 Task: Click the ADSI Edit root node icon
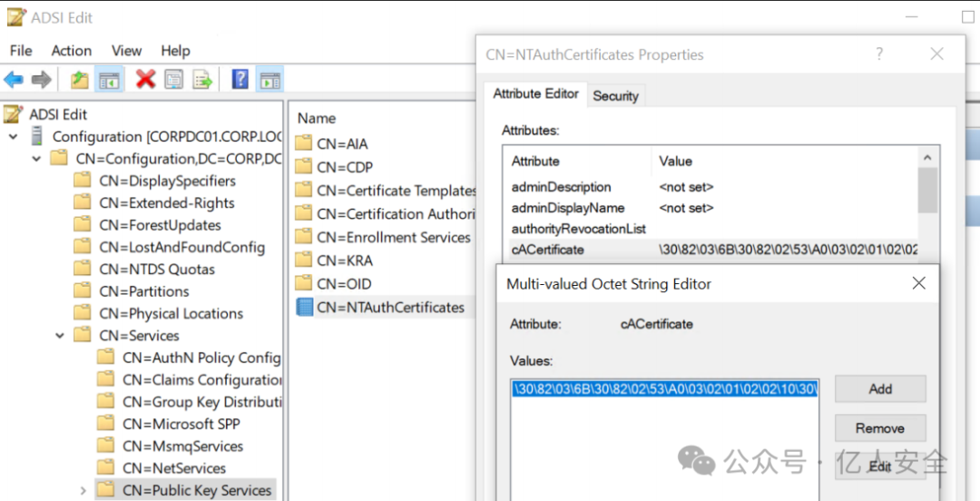click(x=13, y=113)
